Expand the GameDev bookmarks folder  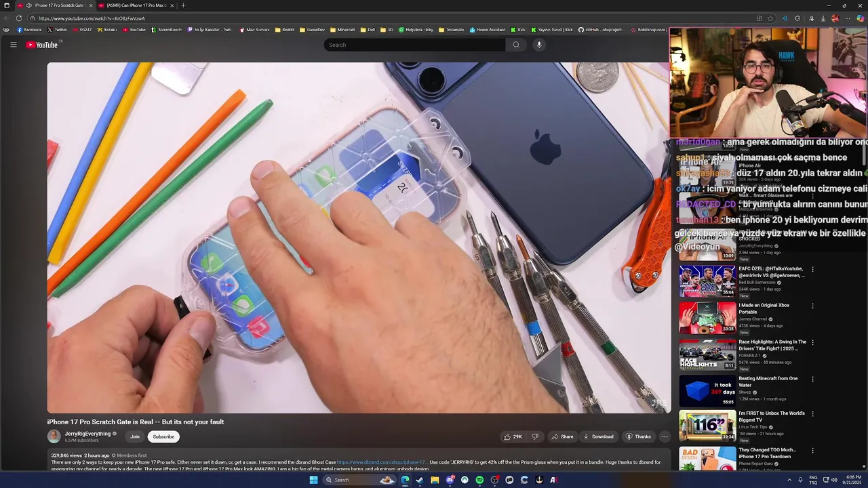pos(312,30)
